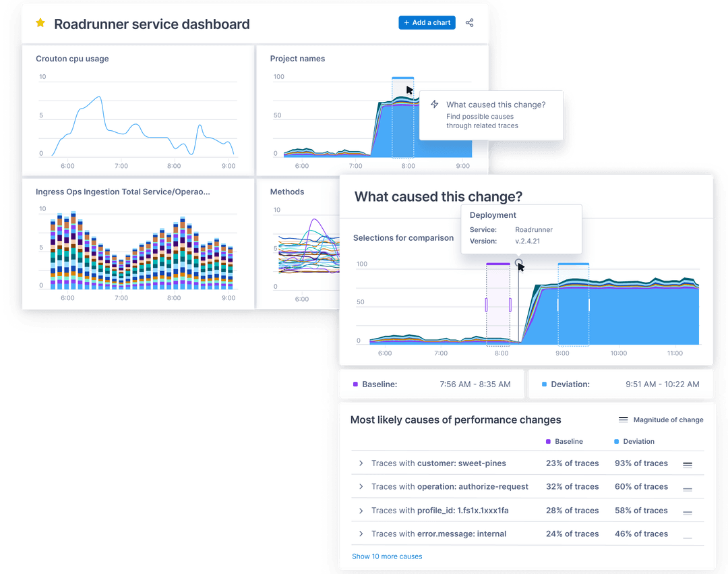Click the yellow star favorite icon
This screenshot has width=728, height=574.
click(40, 23)
